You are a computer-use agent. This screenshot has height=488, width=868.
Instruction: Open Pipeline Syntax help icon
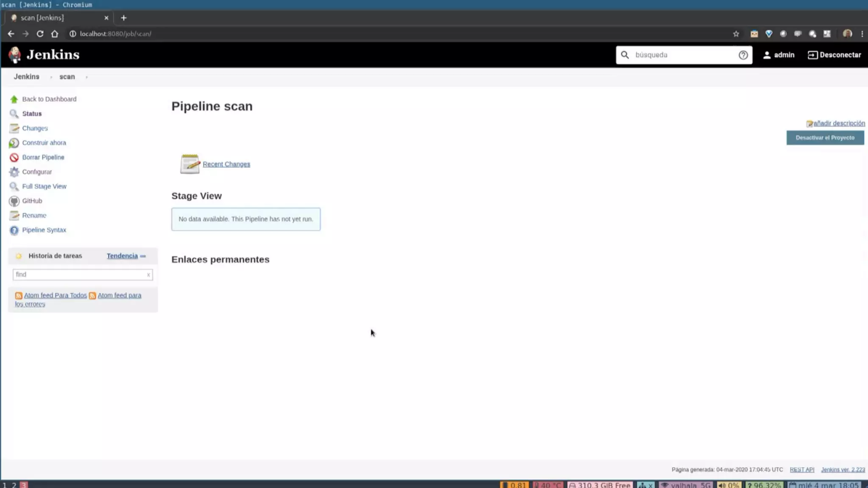(14, 230)
